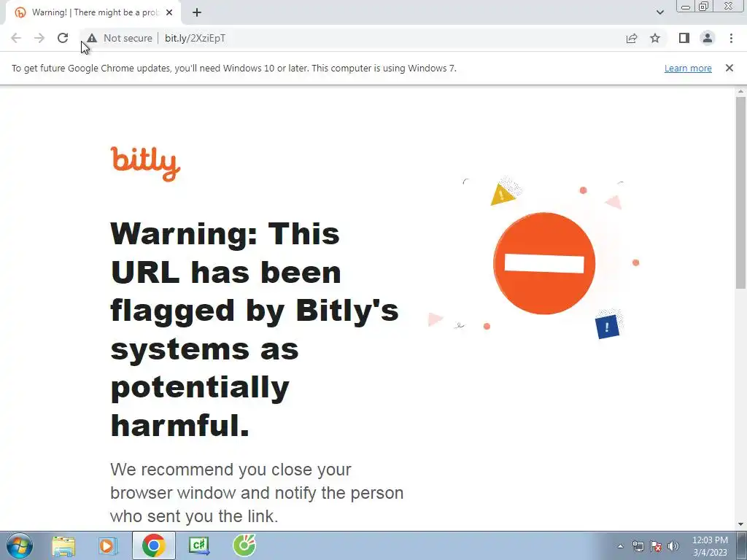Open Windows Explorer from the taskbar
Image resolution: width=747 pixels, height=560 pixels.
click(x=63, y=545)
